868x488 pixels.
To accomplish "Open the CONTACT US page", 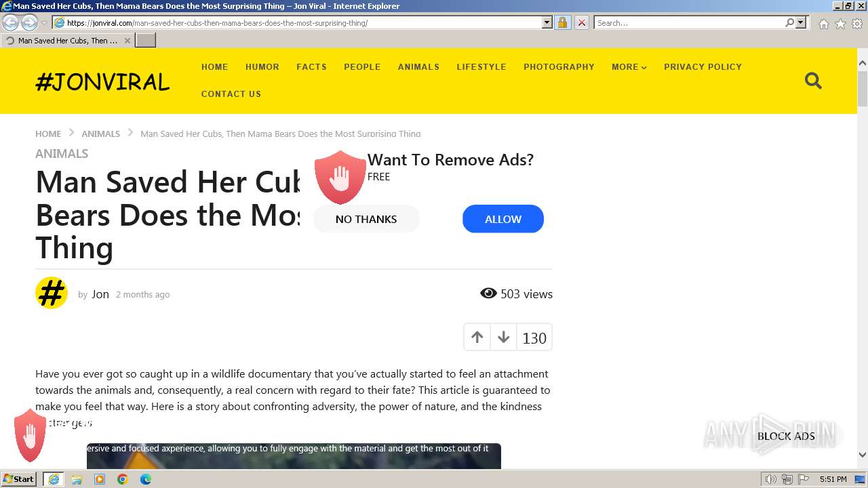I will tap(231, 94).
